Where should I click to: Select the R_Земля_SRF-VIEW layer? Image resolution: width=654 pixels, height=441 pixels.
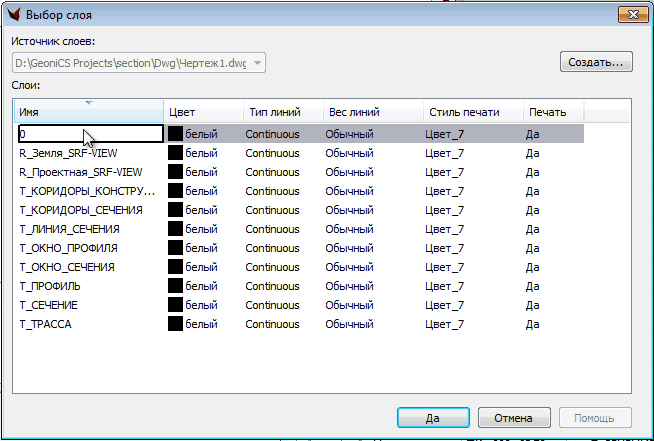(x=68, y=153)
